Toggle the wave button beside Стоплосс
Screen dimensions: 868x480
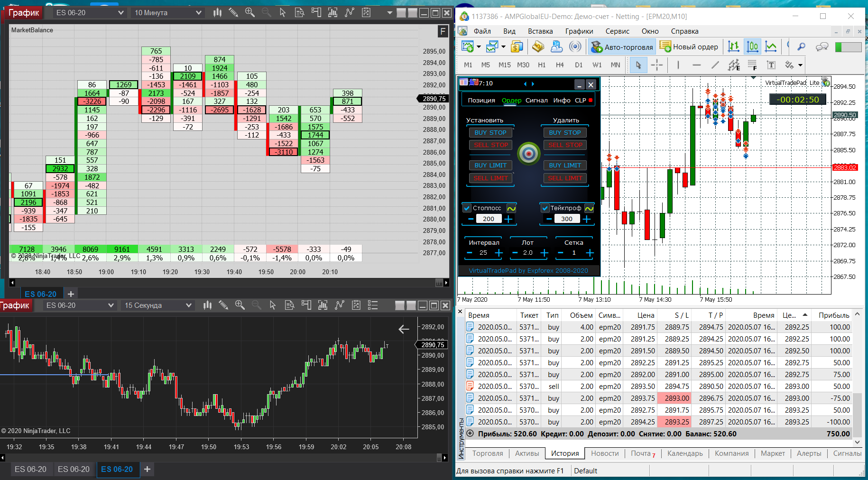click(511, 208)
